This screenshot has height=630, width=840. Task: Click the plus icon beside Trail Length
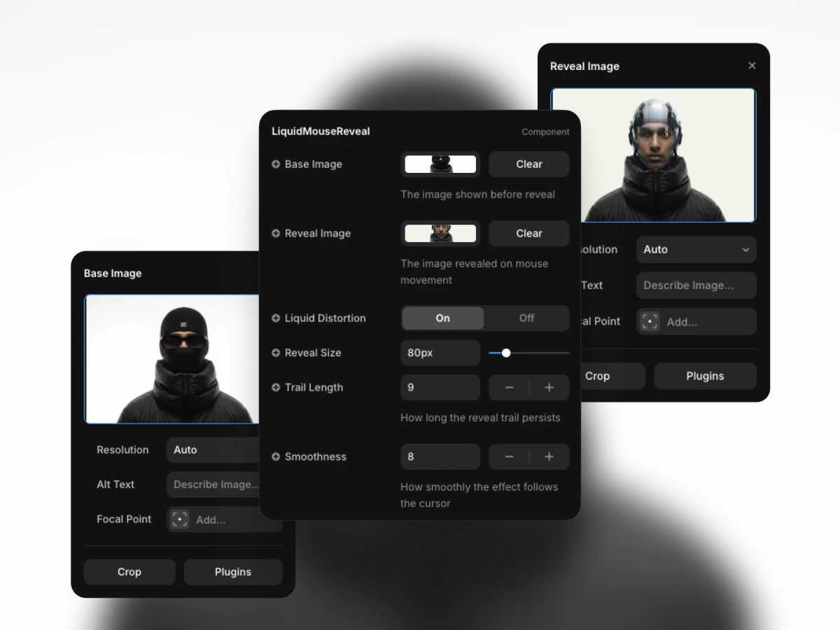click(276, 387)
